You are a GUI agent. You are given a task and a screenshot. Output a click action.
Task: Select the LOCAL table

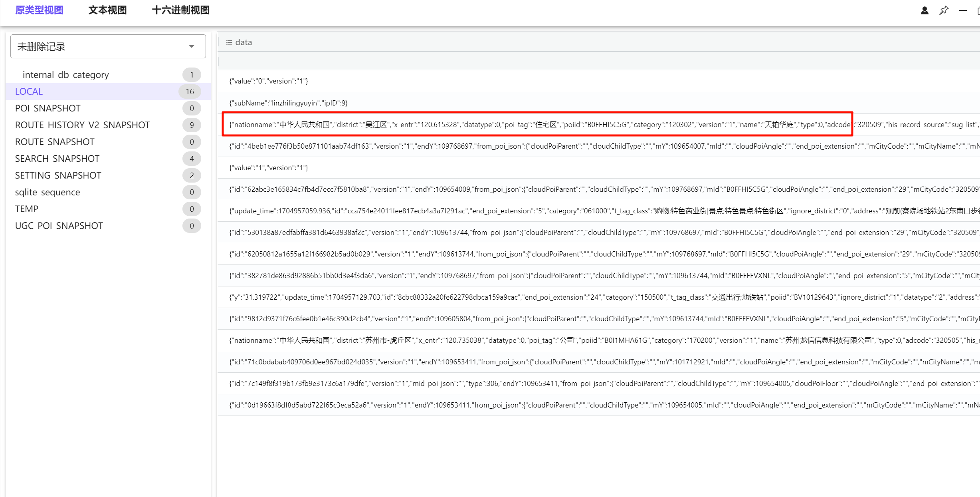coord(29,91)
